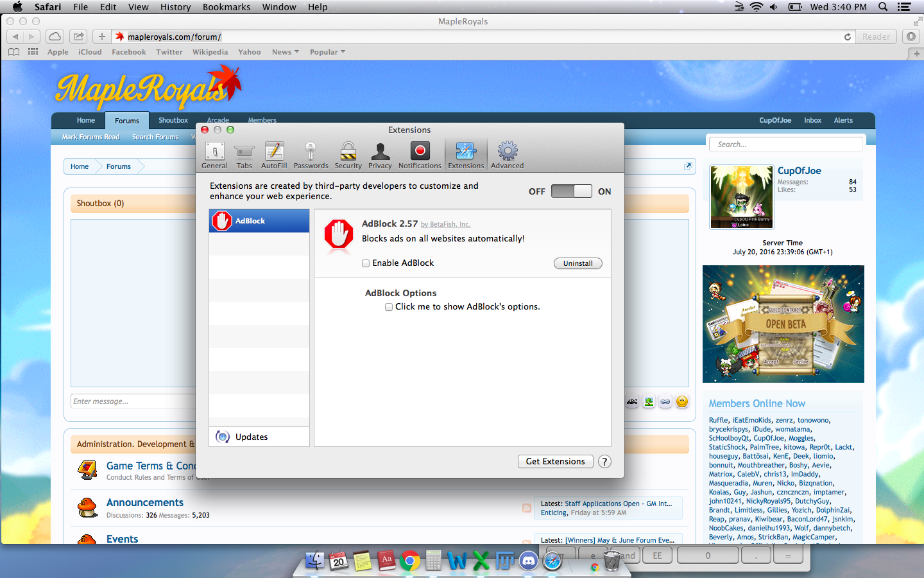Click the Share button in Safari toolbar
The image size is (924, 578).
pyautogui.click(x=79, y=37)
